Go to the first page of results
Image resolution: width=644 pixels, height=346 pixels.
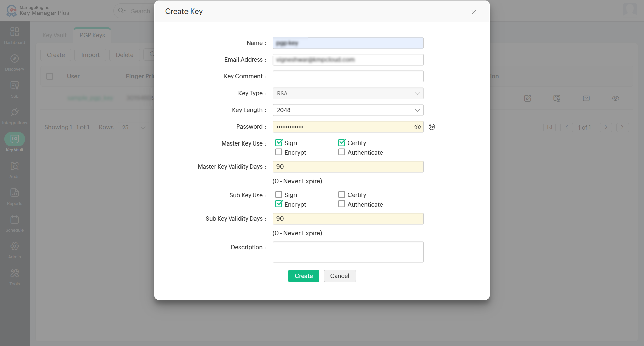coord(550,127)
